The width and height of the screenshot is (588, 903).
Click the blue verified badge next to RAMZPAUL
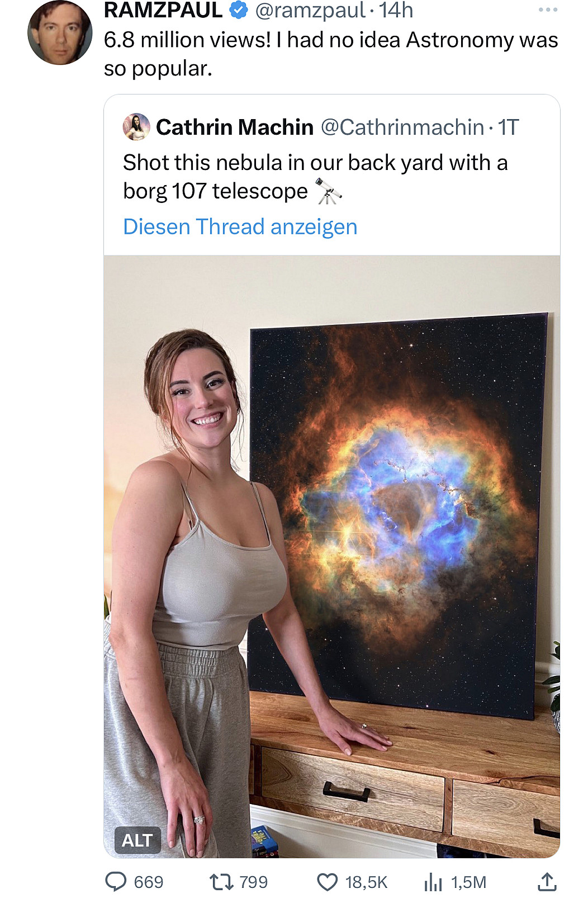click(239, 10)
